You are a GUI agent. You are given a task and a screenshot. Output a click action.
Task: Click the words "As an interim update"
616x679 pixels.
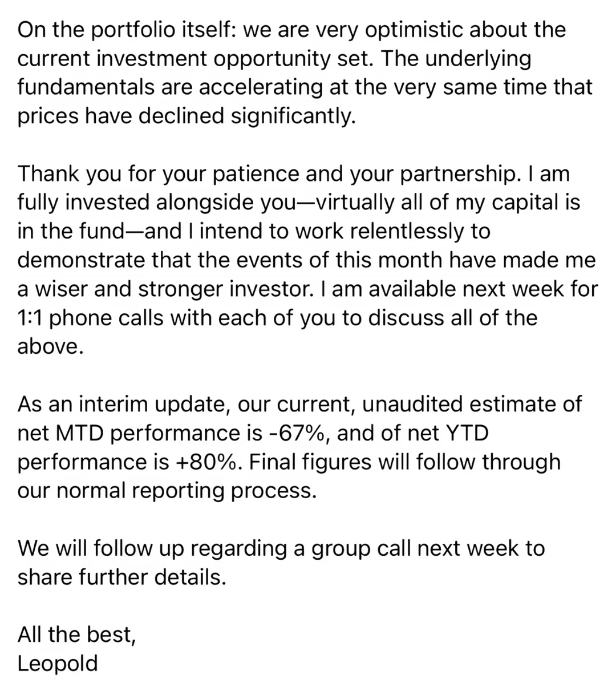point(119,404)
